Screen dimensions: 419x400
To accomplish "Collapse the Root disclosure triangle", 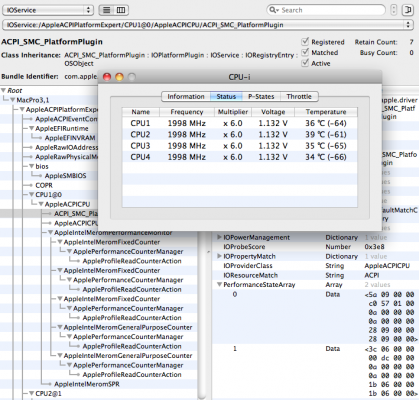I will point(3,90).
